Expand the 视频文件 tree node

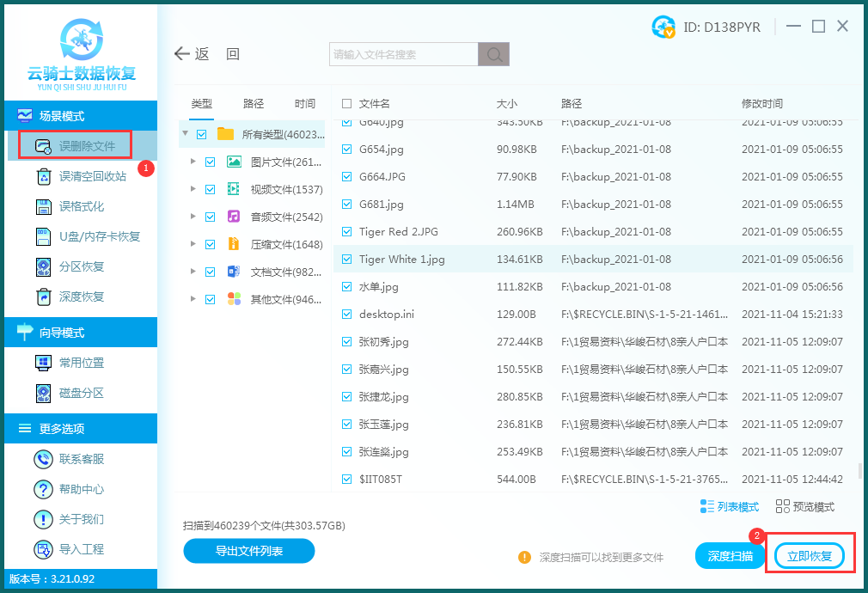(x=193, y=189)
